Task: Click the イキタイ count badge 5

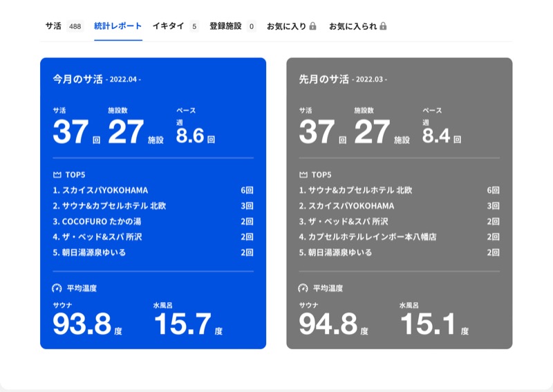Action: 194,26
